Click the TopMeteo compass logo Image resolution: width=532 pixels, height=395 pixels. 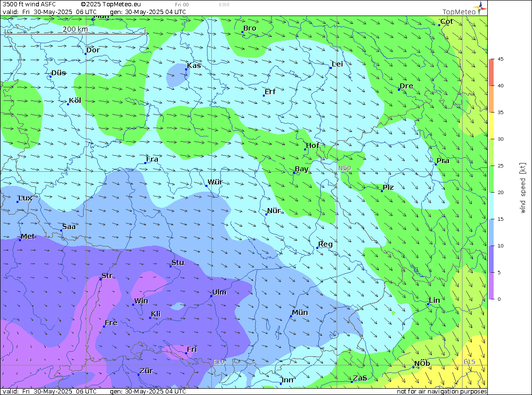pos(480,8)
